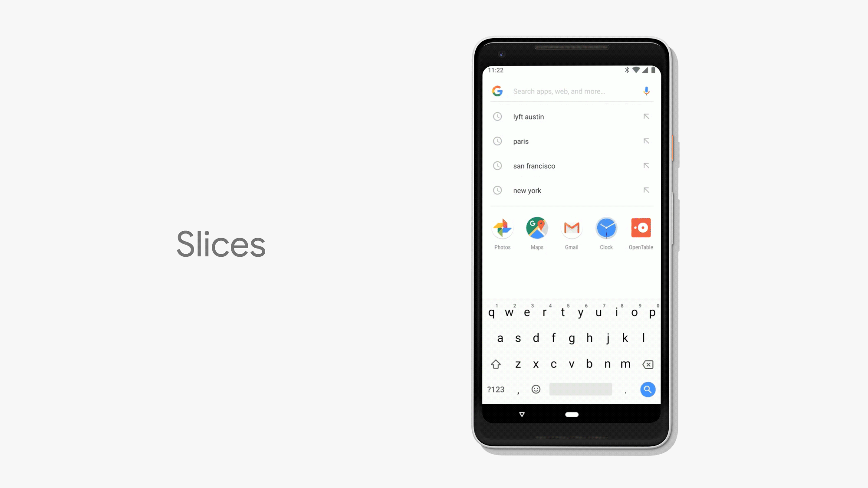Tap the search input field
The image size is (868, 488).
(x=571, y=91)
